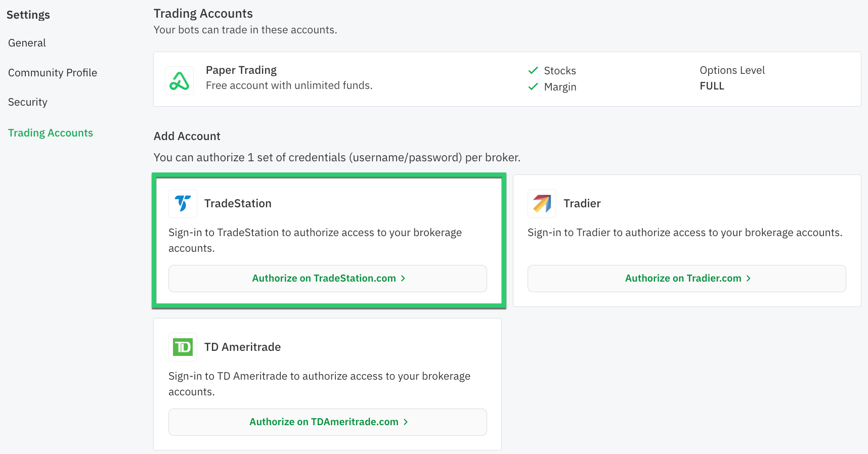Click Authorize on Tradier.com
The image size is (868, 454).
[x=686, y=278]
